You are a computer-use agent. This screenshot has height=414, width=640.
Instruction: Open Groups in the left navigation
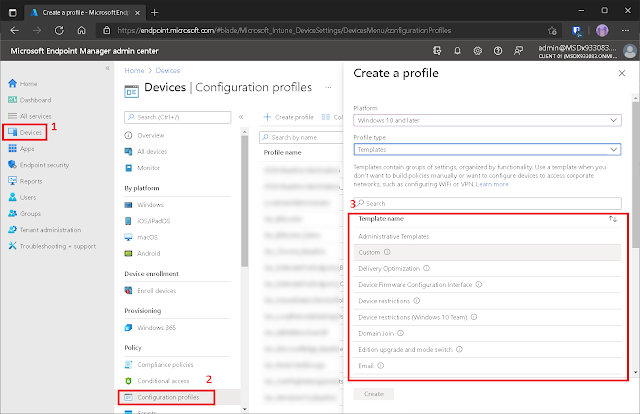click(24, 214)
